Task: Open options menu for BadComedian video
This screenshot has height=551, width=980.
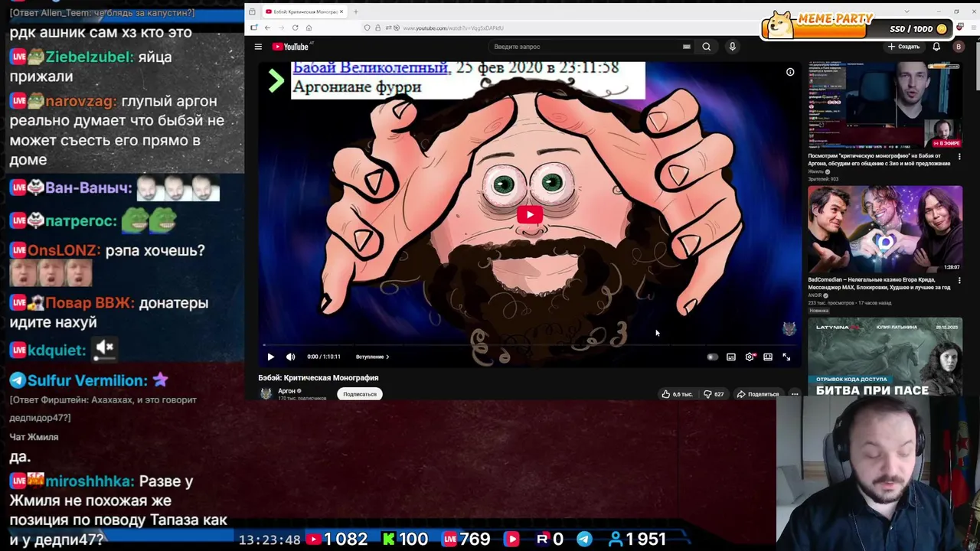Action: tap(959, 281)
